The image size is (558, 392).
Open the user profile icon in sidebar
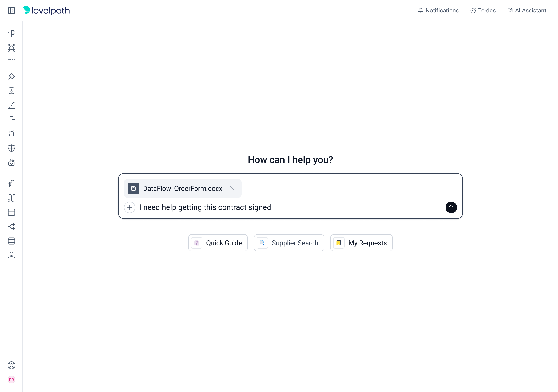(x=11, y=255)
